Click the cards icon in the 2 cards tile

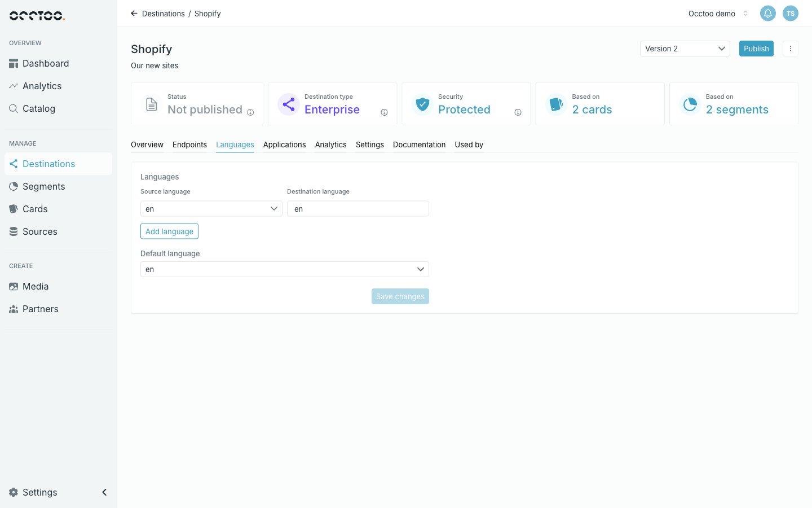coord(556,104)
